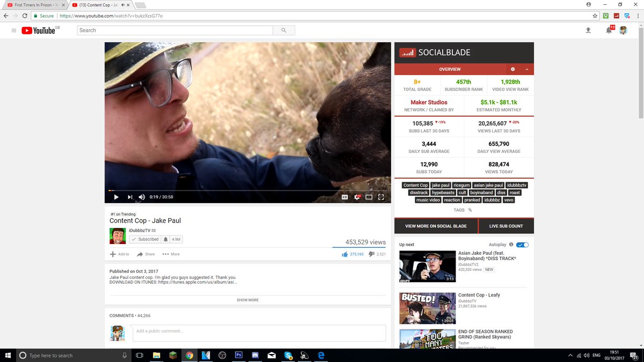Seek along the video progress bar
Image resolution: width=644 pixels, height=362 pixels.
248,190
